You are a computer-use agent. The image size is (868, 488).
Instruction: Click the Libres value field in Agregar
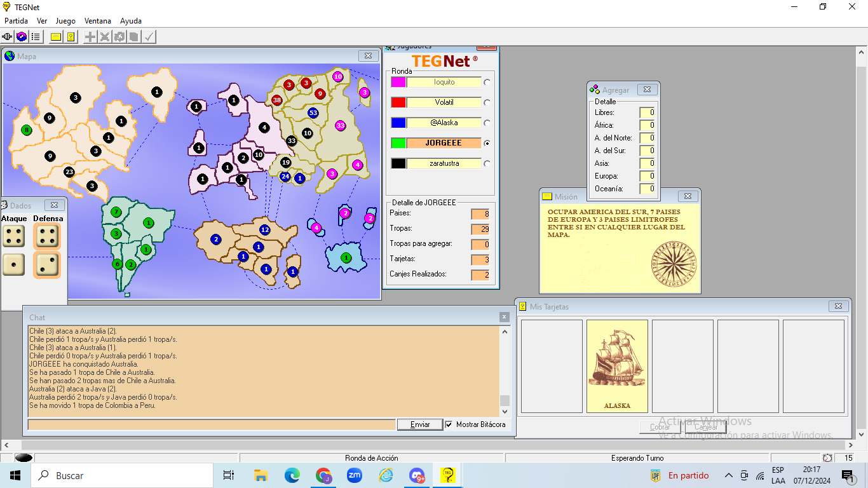[x=647, y=112]
